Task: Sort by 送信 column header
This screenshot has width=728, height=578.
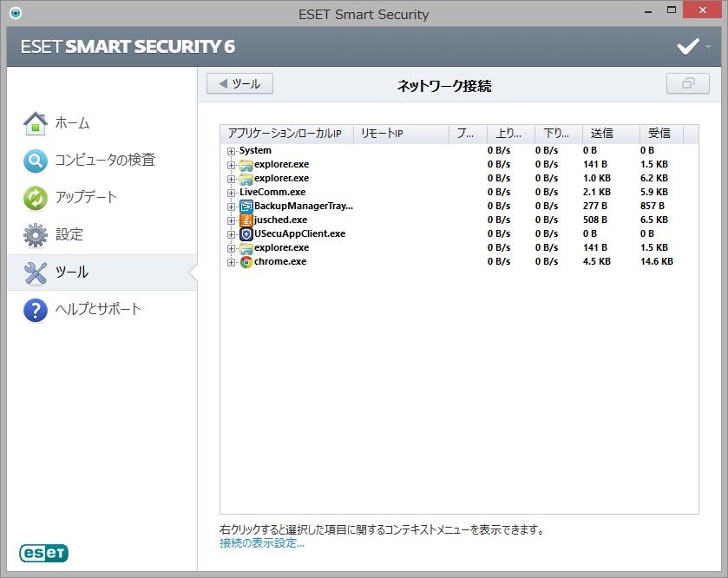Action: pos(611,134)
